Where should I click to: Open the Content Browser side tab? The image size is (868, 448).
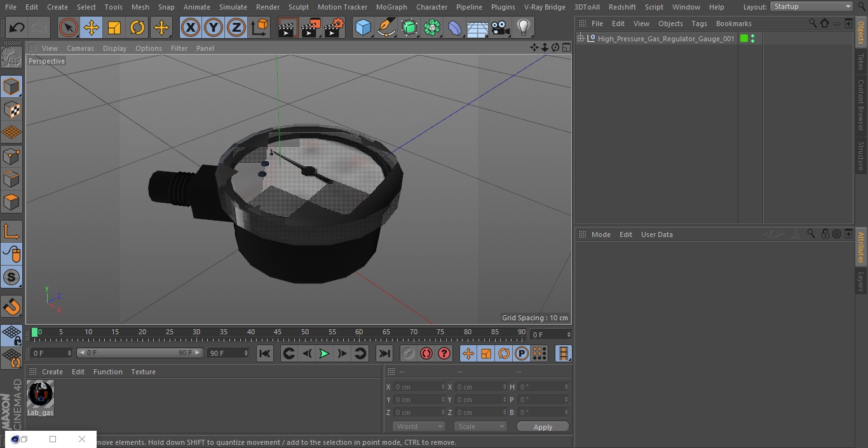861,105
